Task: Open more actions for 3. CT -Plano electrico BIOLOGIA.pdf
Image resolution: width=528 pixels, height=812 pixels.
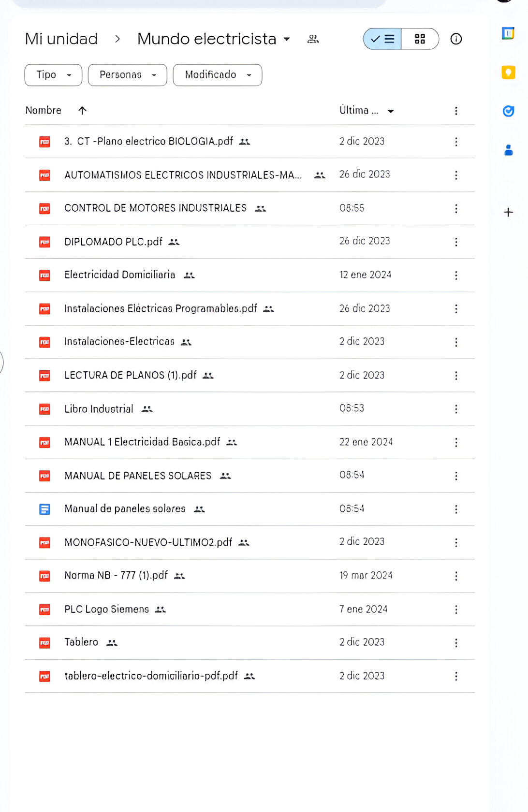Action: point(456,142)
